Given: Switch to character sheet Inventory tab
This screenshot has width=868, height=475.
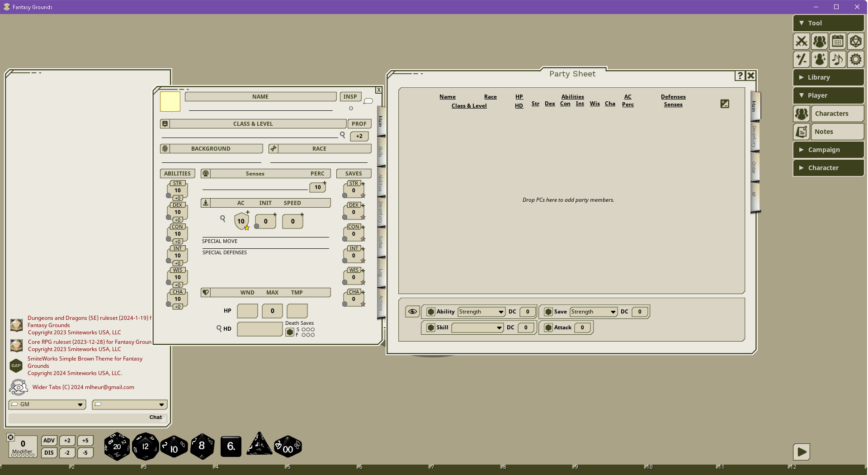Looking at the screenshot, I should [x=381, y=212].
